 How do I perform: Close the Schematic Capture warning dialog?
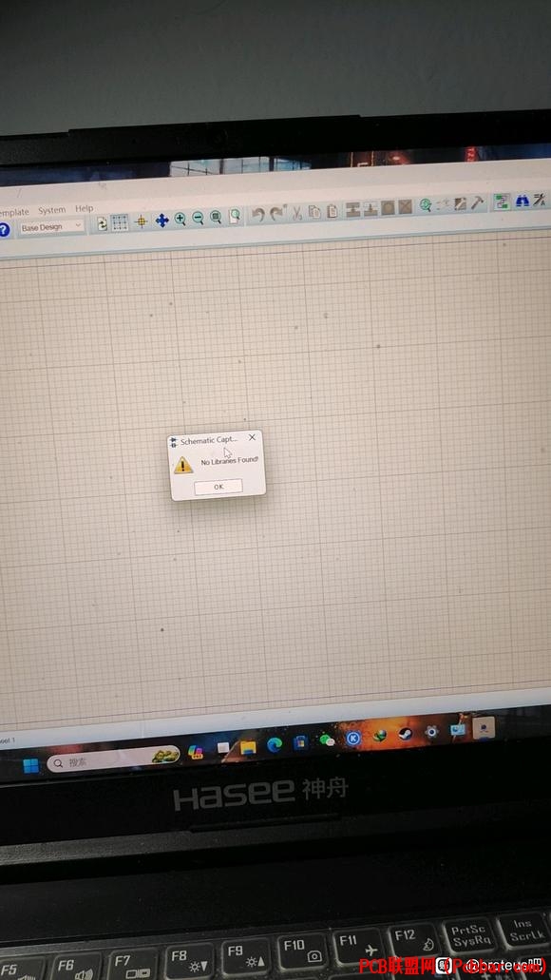pos(252,437)
